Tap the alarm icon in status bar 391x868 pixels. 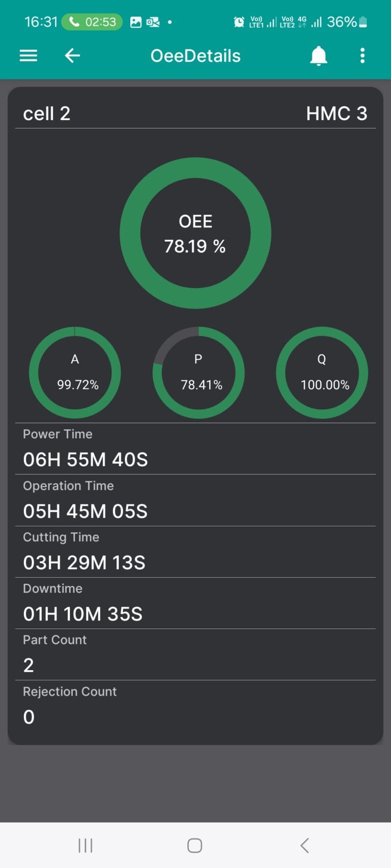(x=239, y=22)
